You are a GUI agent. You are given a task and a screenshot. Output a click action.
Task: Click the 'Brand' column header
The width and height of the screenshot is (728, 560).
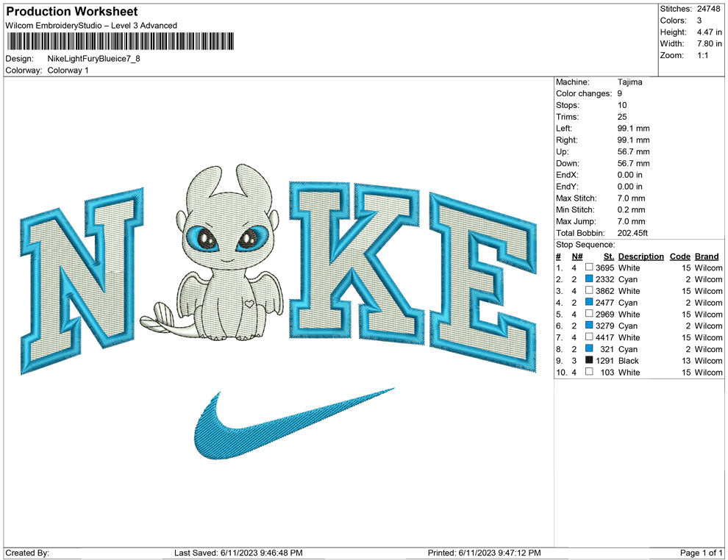pyautogui.click(x=707, y=256)
